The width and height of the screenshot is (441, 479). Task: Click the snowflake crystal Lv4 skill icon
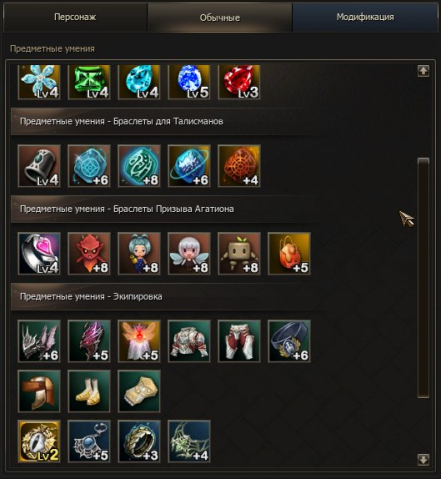pos(39,82)
